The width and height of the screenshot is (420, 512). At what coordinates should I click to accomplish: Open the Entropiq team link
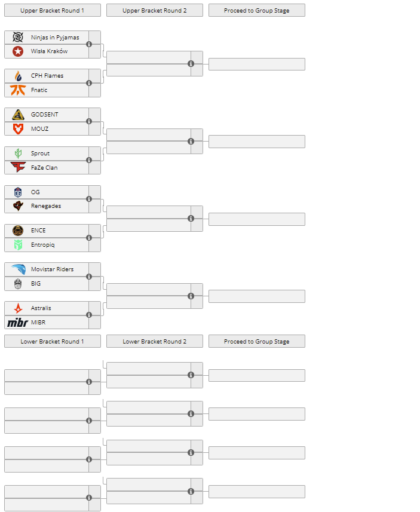pos(43,245)
